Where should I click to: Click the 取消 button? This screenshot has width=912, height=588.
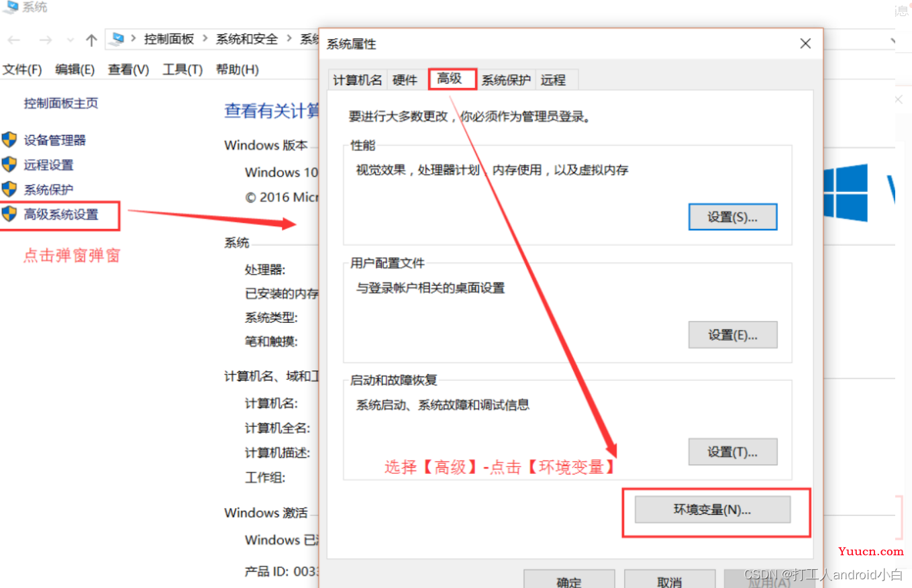(x=670, y=580)
